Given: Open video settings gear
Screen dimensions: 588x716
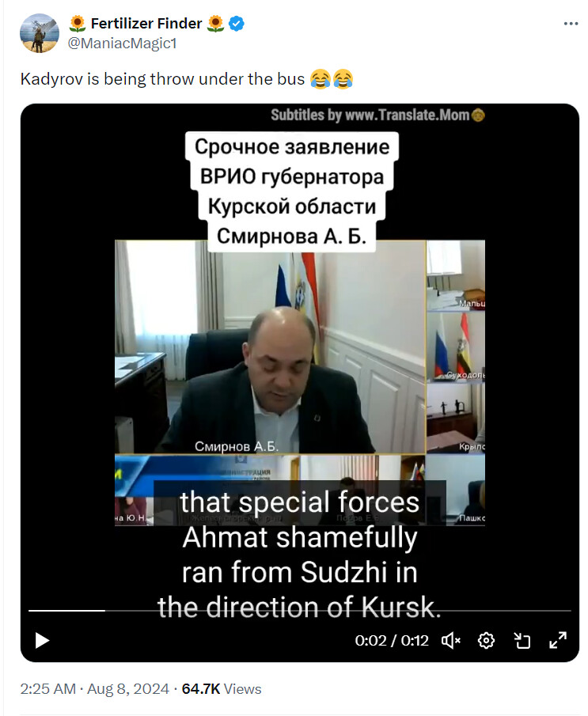Looking at the screenshot, I should 486,641.
